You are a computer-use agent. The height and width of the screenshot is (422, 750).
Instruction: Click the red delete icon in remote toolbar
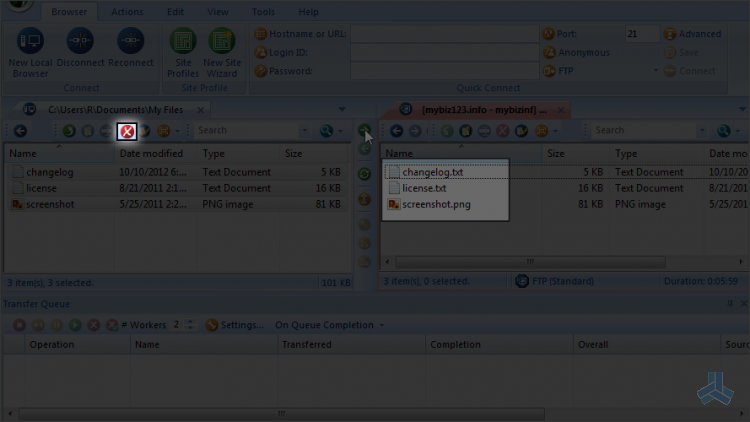point(502,131)
